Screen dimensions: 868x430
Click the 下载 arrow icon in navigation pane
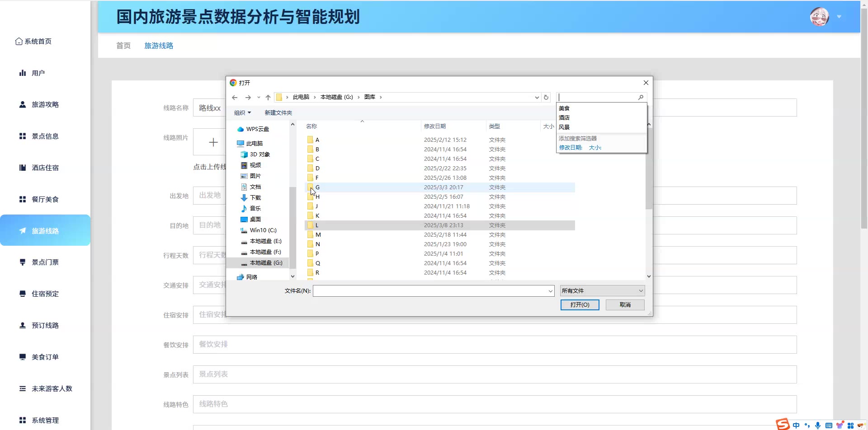pyautogui.click(x=244, y=198)
